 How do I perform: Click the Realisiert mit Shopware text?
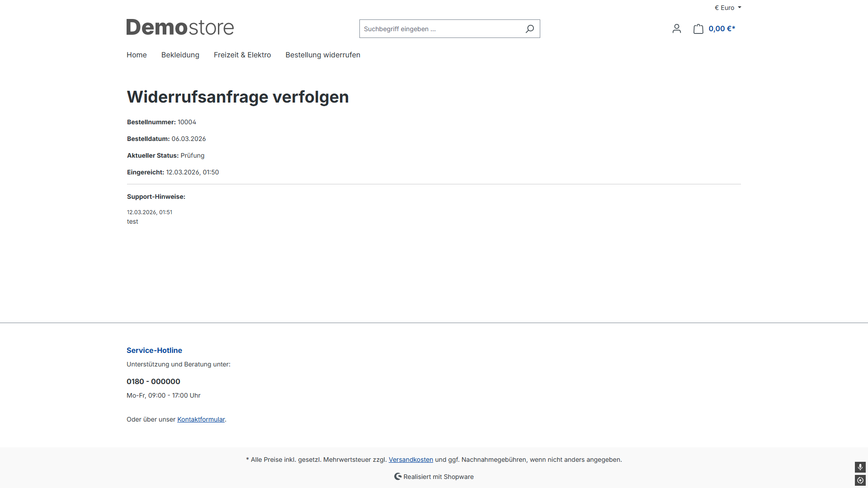pyautogui.click(x=439, y=477)
